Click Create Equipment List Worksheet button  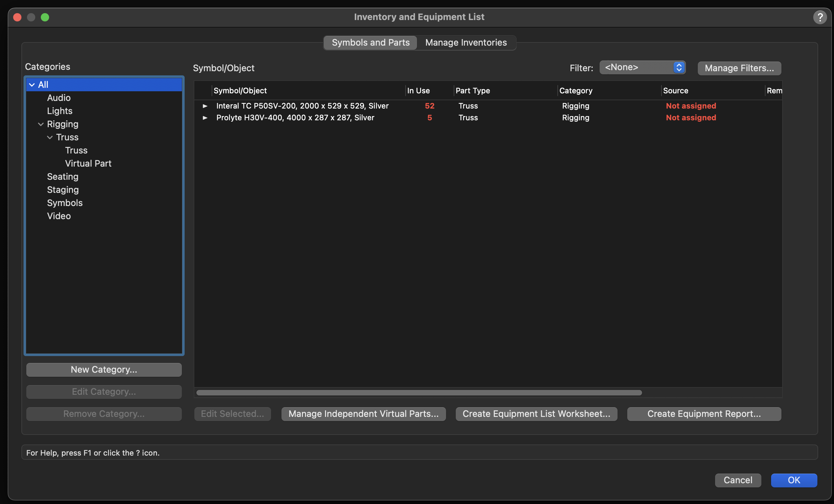536,414
